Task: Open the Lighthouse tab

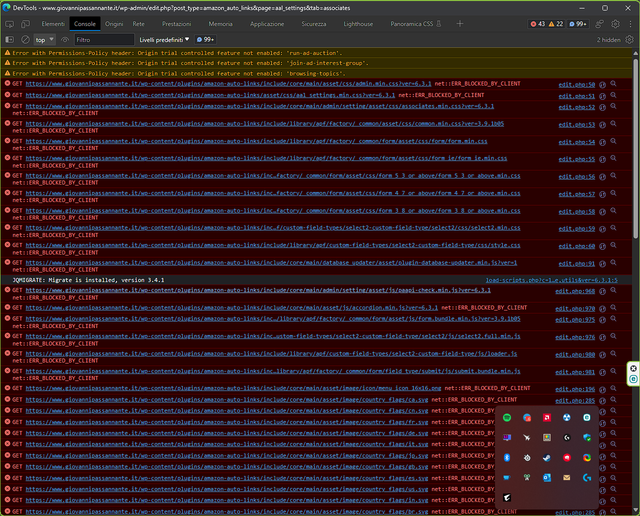Action: coord(358,24)
